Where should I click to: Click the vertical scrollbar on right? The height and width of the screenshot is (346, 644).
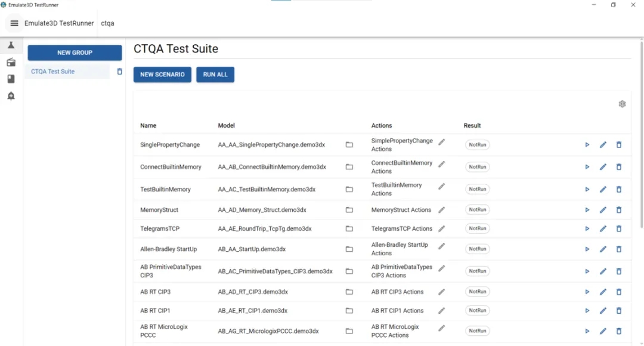pos(642,134)
